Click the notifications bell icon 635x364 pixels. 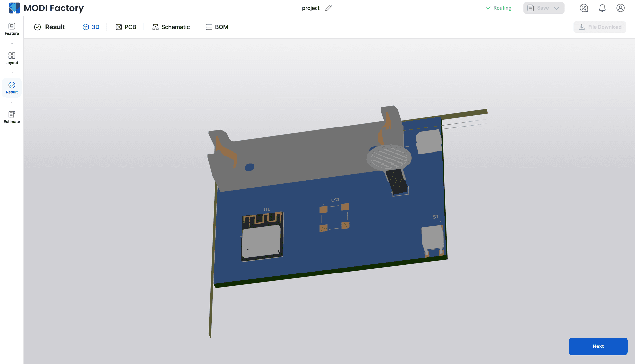click(x=602, y=8)
